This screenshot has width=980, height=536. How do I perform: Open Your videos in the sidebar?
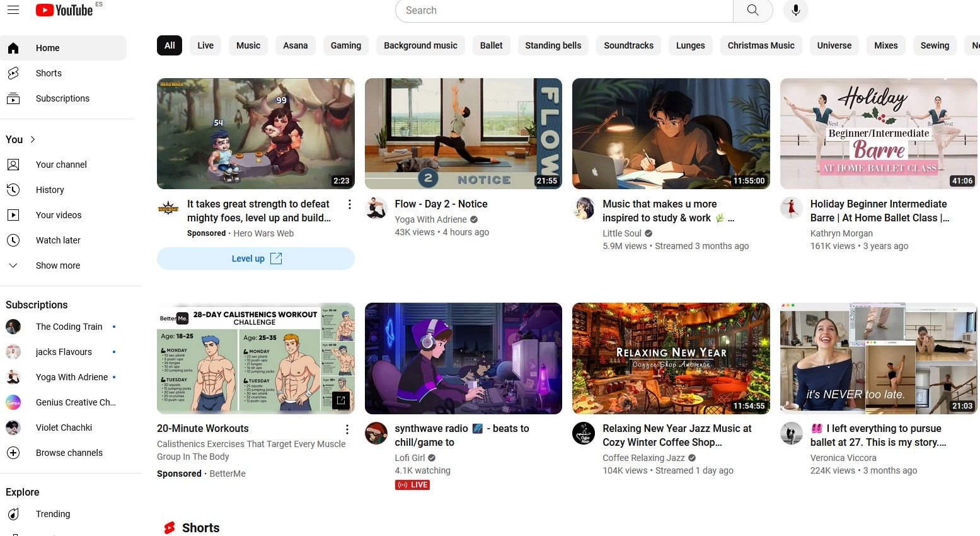pos(58,214)
